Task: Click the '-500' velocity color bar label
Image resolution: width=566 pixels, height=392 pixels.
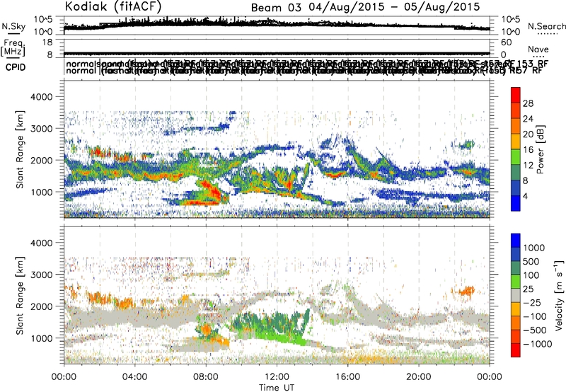Action: [x=535, y=330]
